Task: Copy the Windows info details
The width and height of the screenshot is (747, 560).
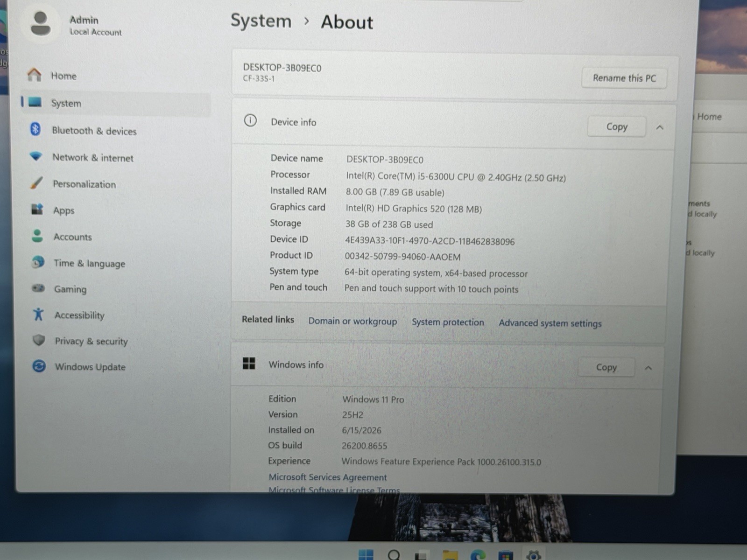Action: click(606, 367)
